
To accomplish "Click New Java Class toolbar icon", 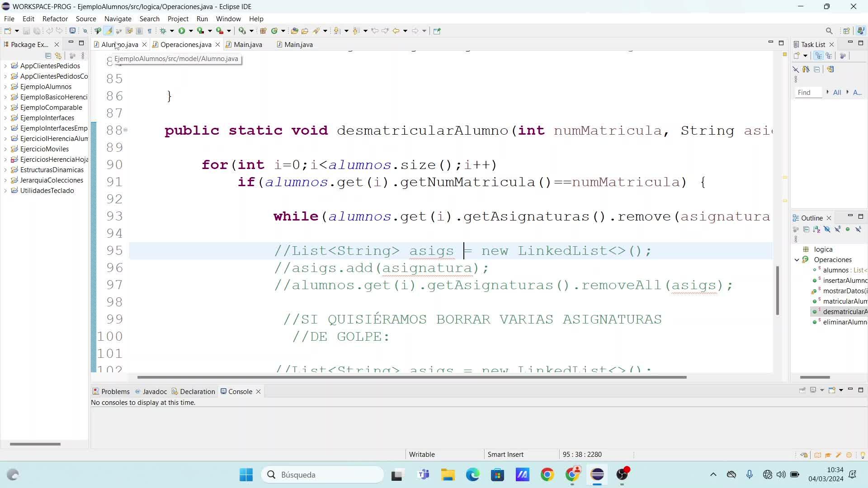I will pyautogui.click(x=274, y=31).
